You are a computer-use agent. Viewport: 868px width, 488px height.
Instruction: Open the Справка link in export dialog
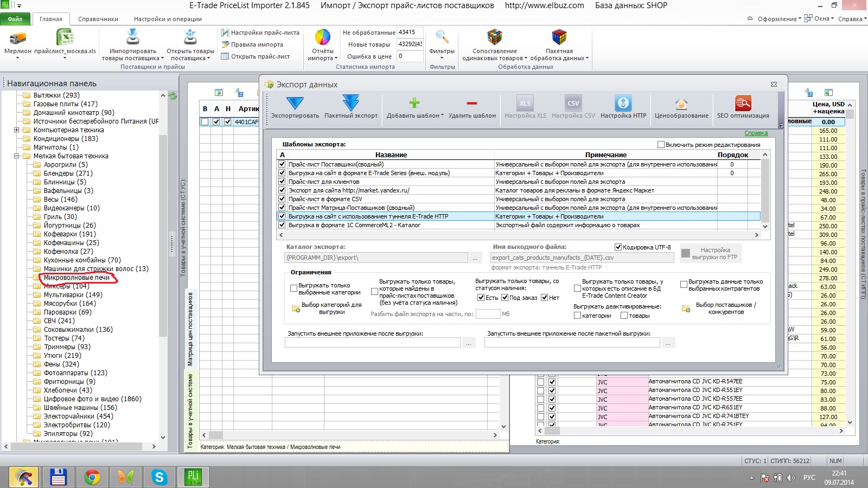pos(756,133)
